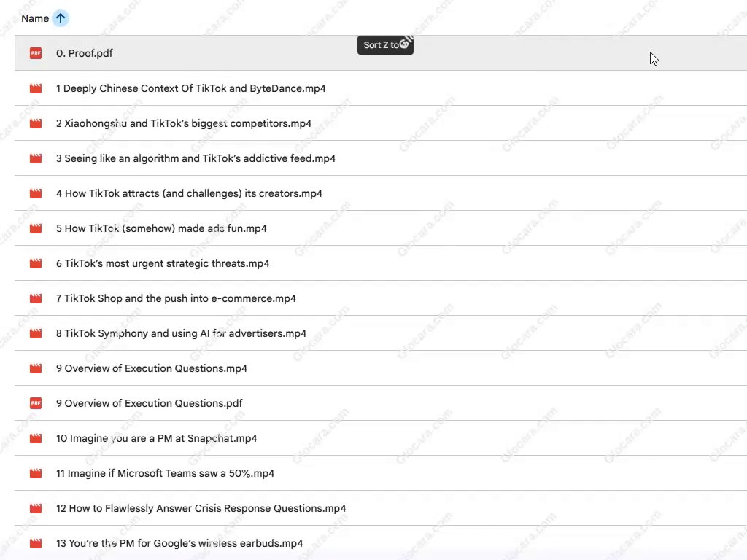Click video icon for TikTok Symphony file
The image size is (747, 560).
click(x=36, y=333)
